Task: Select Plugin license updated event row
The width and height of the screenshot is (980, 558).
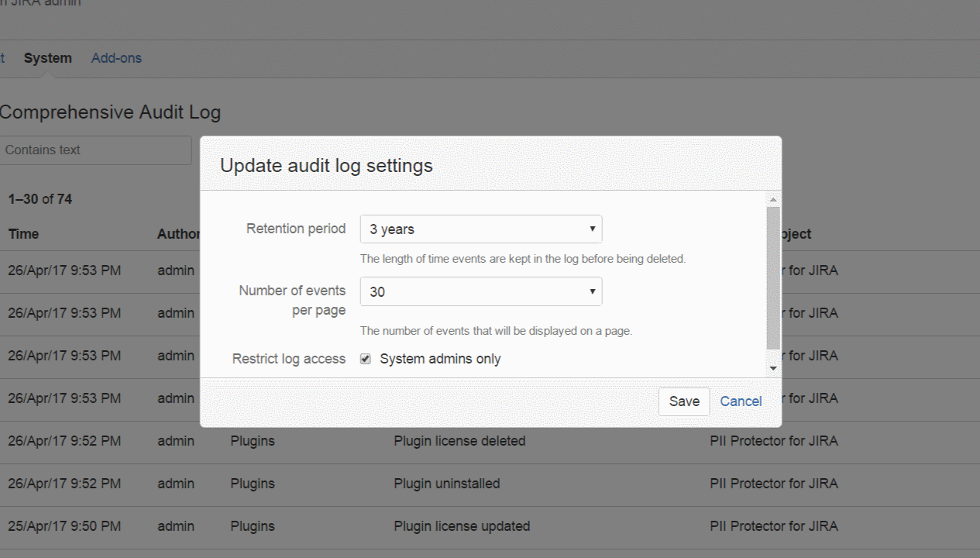Action: 462,526
